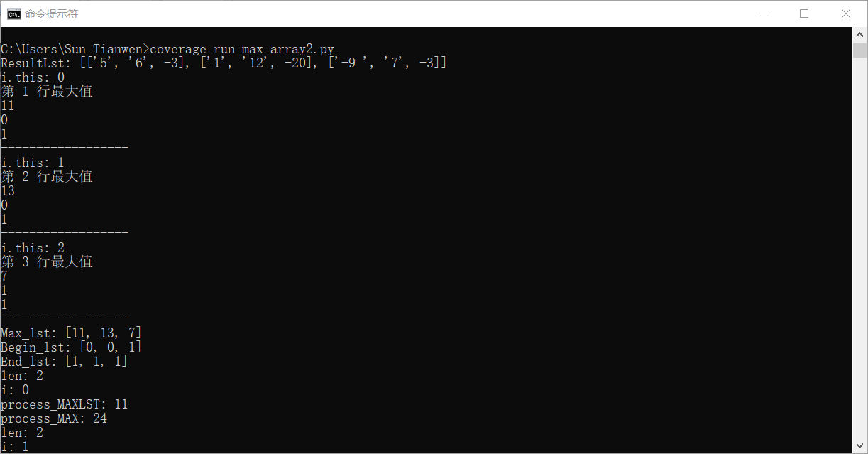Click the i.this: 2 output line
This screenshot has height=454, width=868.
coord(33,248)
